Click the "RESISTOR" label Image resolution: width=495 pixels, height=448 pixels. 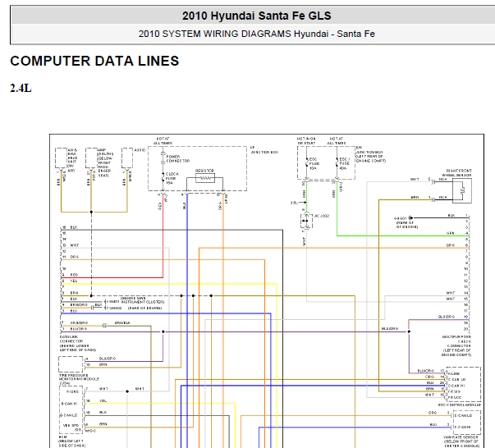[x=204, y=171]
